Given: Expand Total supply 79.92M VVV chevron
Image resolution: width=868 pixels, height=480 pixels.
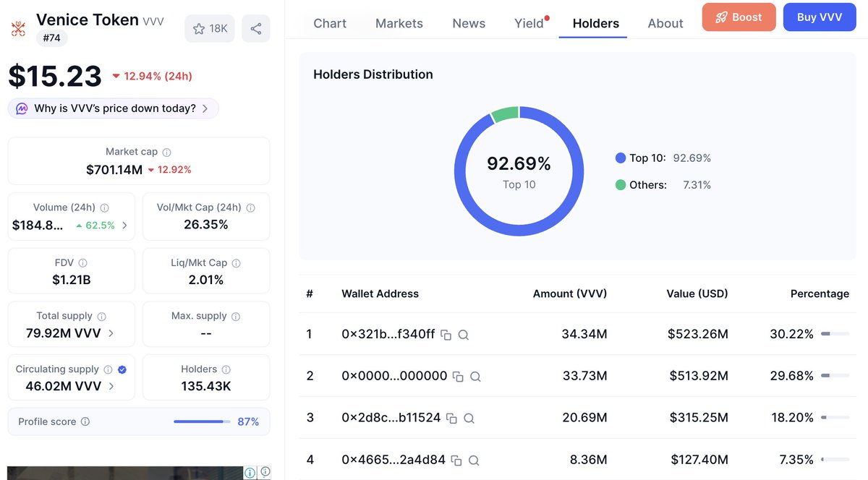Looking at the screenshot, I should tap(111, 333).
